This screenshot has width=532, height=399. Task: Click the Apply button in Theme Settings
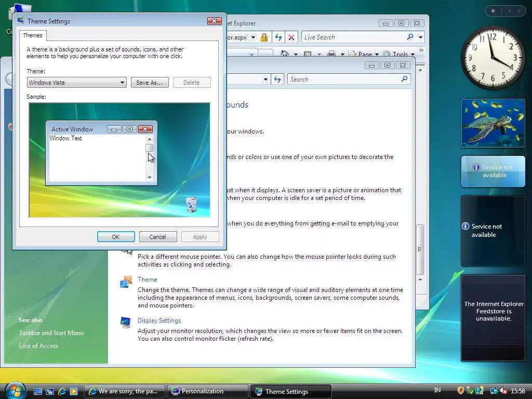click(200, 237)
